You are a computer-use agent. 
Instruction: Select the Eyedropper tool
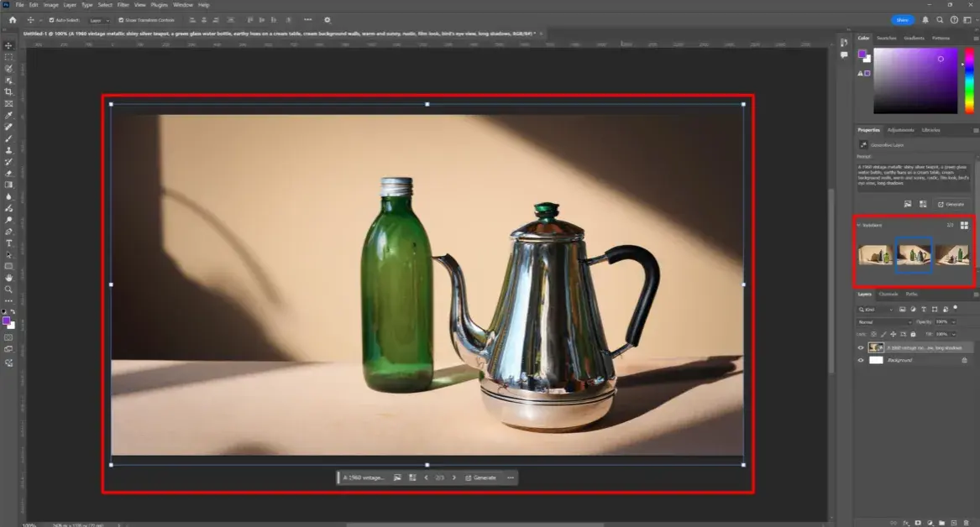[x=8, y=115]
